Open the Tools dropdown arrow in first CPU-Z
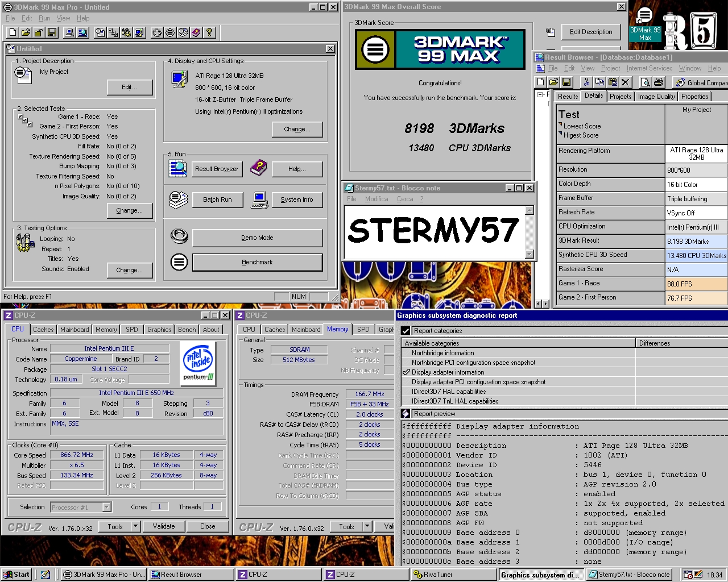This screenshot has height=582, width=728. [136, 526]
